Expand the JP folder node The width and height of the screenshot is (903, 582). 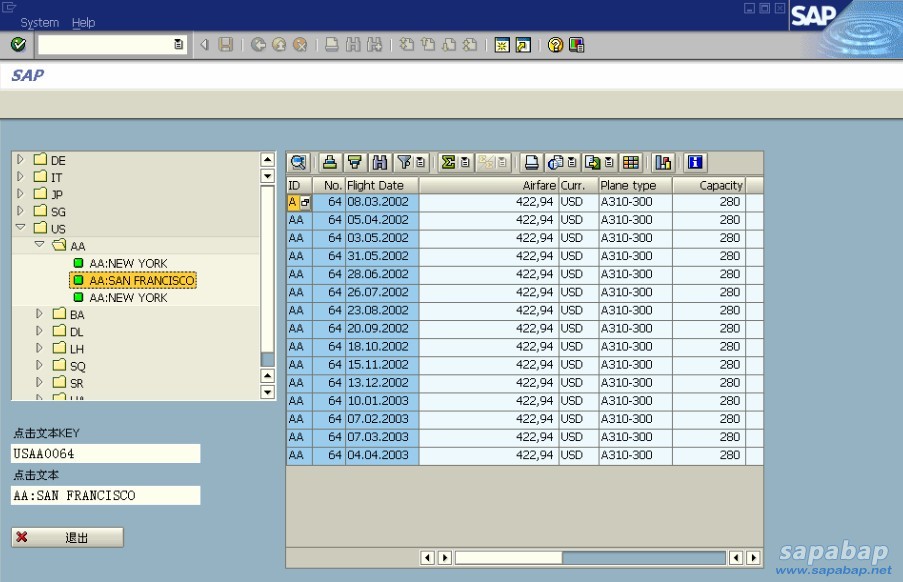[20, 193]
